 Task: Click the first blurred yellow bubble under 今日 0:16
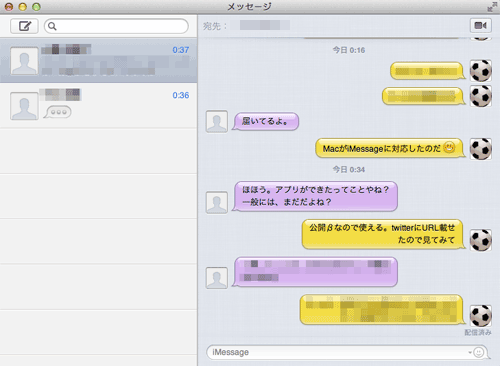click(428, 71)
